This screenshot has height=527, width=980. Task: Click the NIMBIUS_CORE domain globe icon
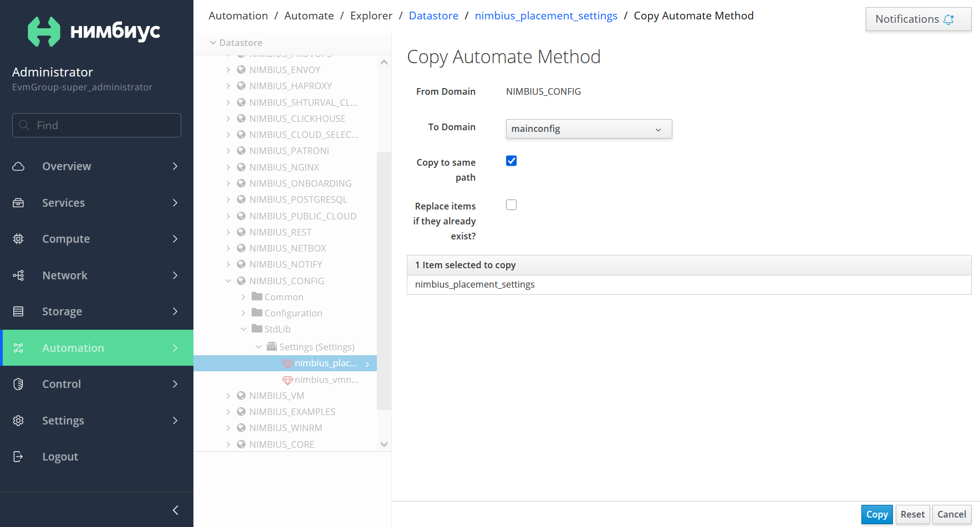click(241, 444)
